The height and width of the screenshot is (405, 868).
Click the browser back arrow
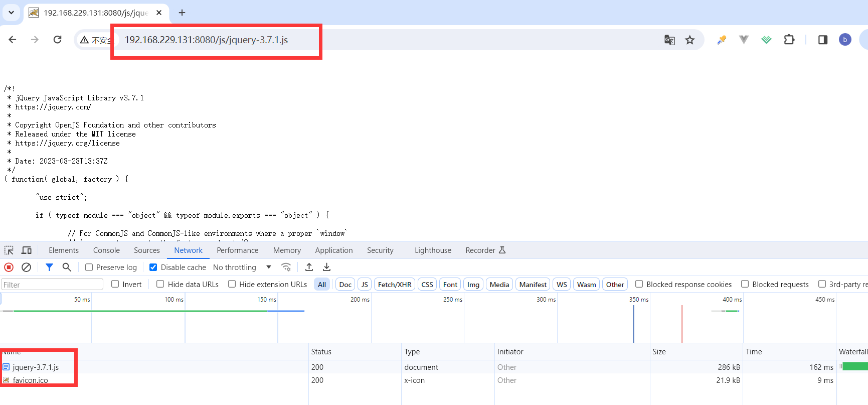click(x=13, y=40)
